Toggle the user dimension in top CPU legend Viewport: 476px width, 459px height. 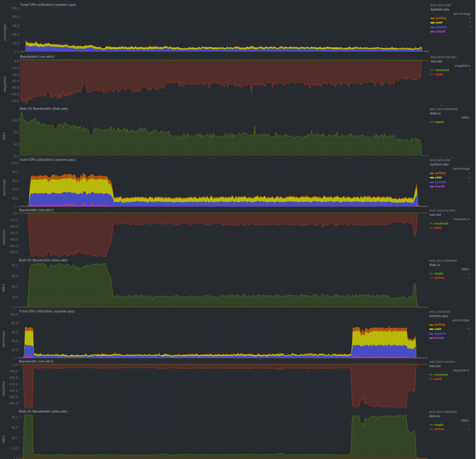[x=439, y=23]
